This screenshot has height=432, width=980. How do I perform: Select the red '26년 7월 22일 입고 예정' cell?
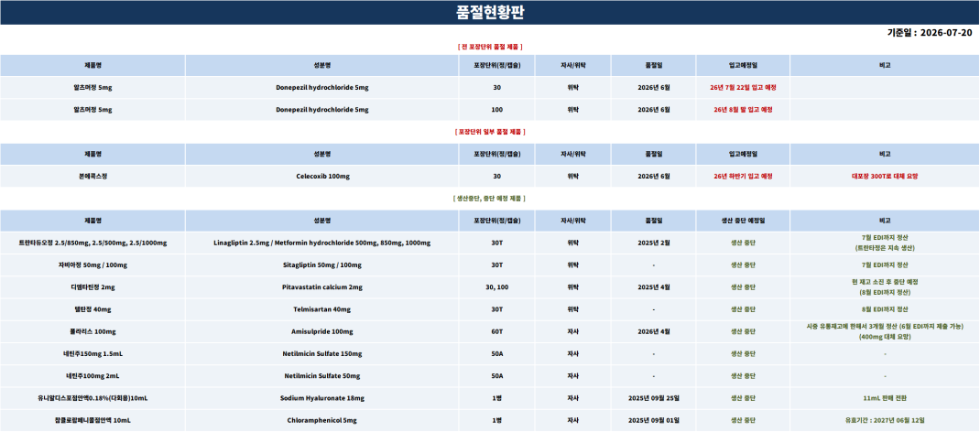(x=743, y=87)
